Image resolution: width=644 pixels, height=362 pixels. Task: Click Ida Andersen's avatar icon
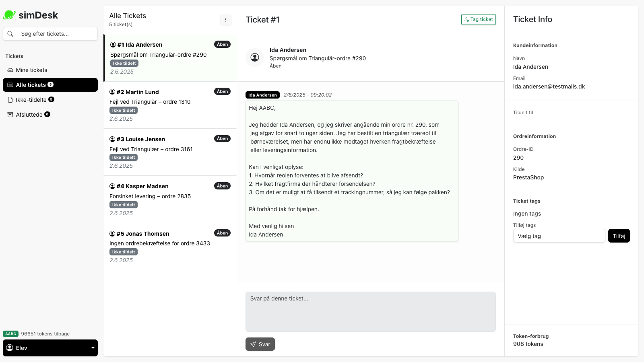point(255,57)
